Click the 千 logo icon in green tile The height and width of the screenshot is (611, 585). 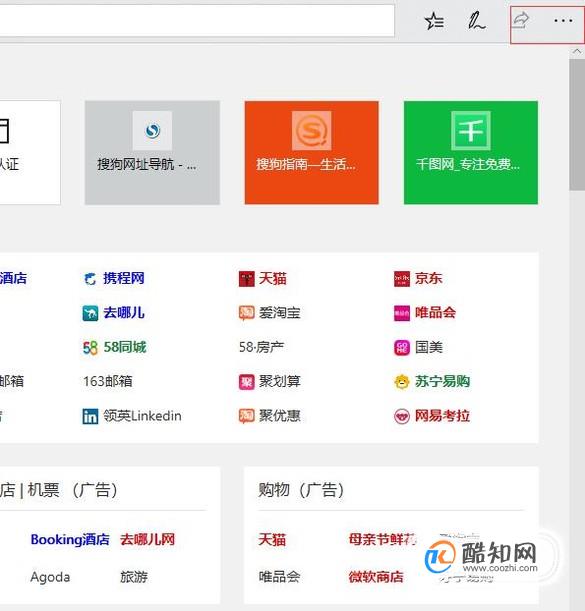471,131
